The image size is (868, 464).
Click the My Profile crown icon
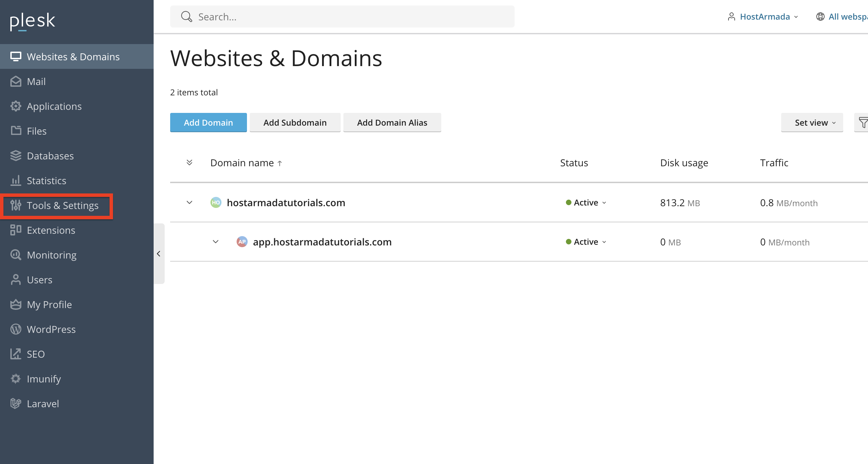pos(16,304)
